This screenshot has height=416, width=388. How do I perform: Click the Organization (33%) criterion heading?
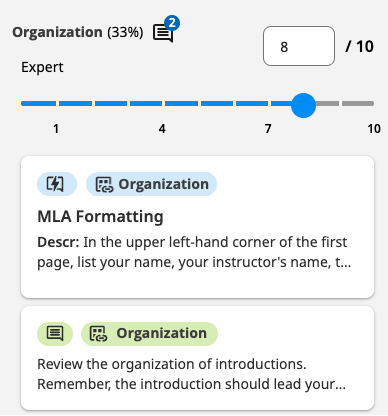[x=78, y=32]
